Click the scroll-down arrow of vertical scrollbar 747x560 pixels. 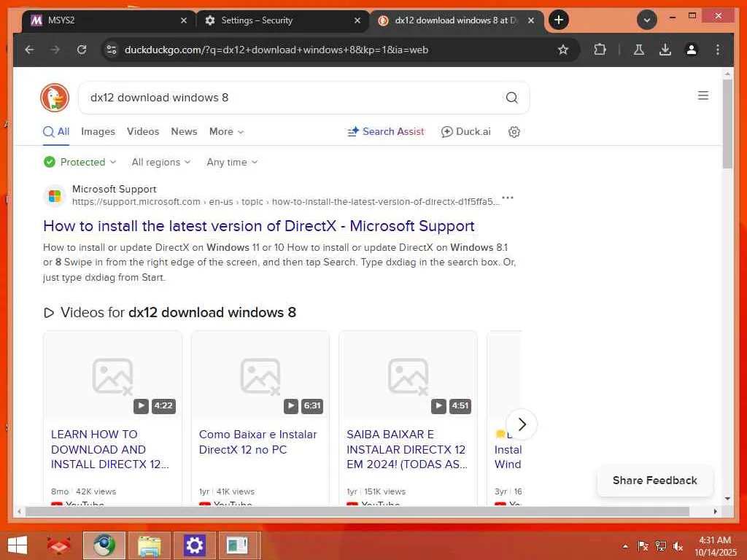click(727, 499)
